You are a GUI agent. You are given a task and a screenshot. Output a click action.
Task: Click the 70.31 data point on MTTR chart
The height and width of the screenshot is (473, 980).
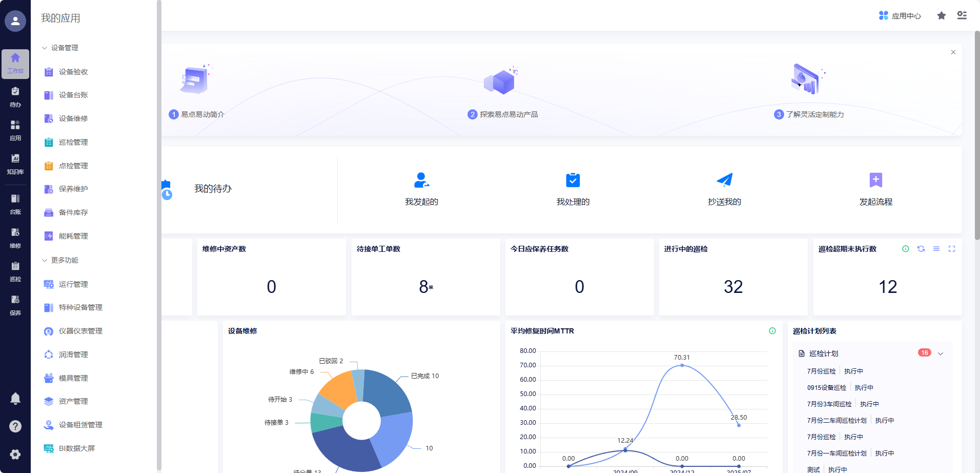pyautogui.click(x=682, y=365)
